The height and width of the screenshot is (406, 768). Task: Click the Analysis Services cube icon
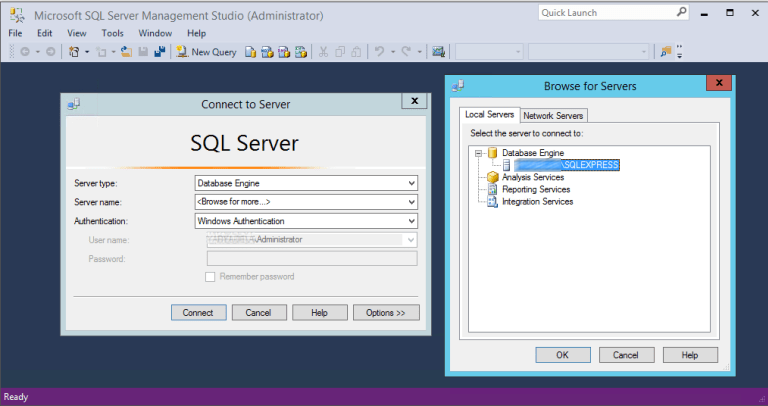pyautogui.click(x=493, y=177)
